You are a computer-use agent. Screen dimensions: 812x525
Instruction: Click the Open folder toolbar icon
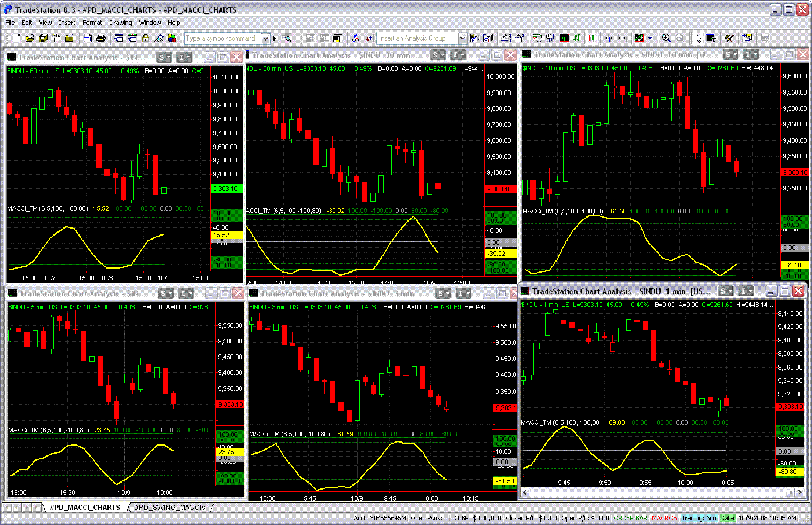30,38
